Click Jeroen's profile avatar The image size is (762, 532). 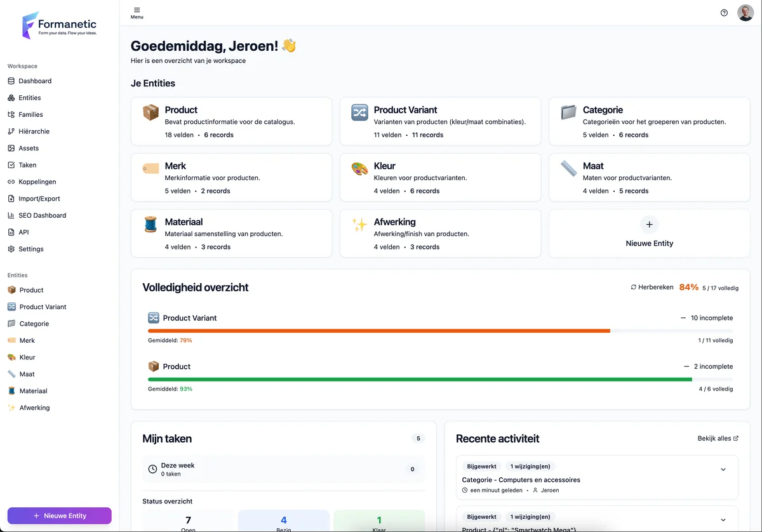745,12
